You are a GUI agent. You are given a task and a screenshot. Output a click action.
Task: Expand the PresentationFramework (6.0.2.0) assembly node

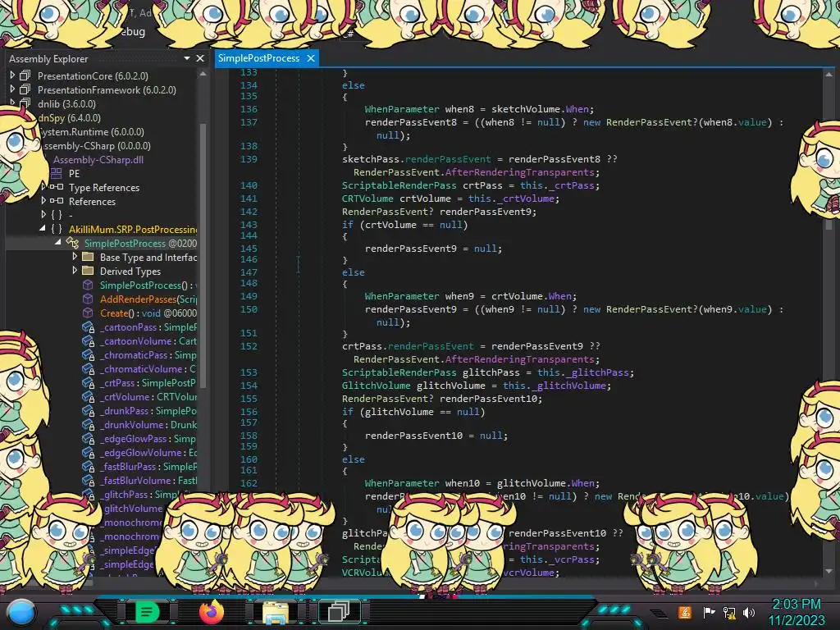pos(12,89)
